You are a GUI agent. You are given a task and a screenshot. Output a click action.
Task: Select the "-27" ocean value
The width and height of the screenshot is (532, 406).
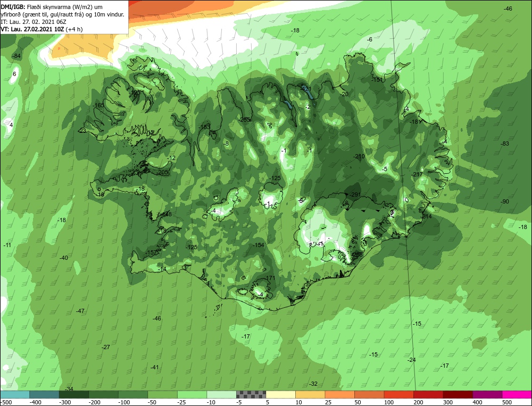pyautogui.click(x=106, y=348)
